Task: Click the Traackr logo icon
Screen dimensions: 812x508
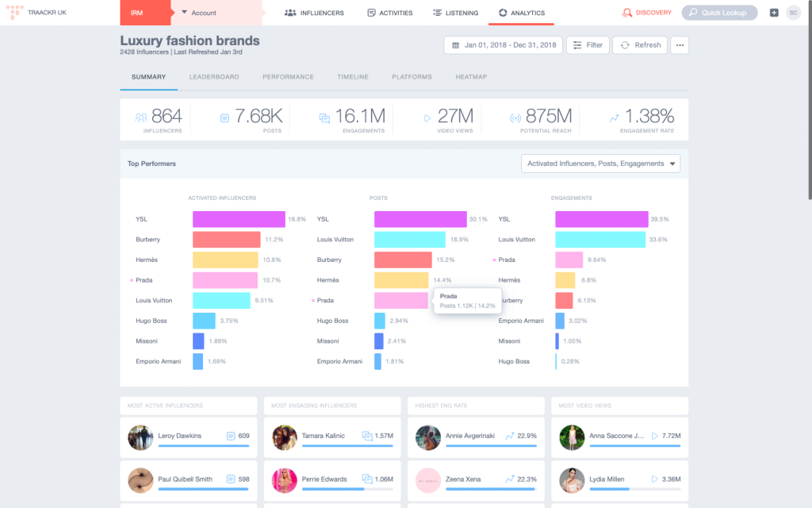Action: coord(14,12)
